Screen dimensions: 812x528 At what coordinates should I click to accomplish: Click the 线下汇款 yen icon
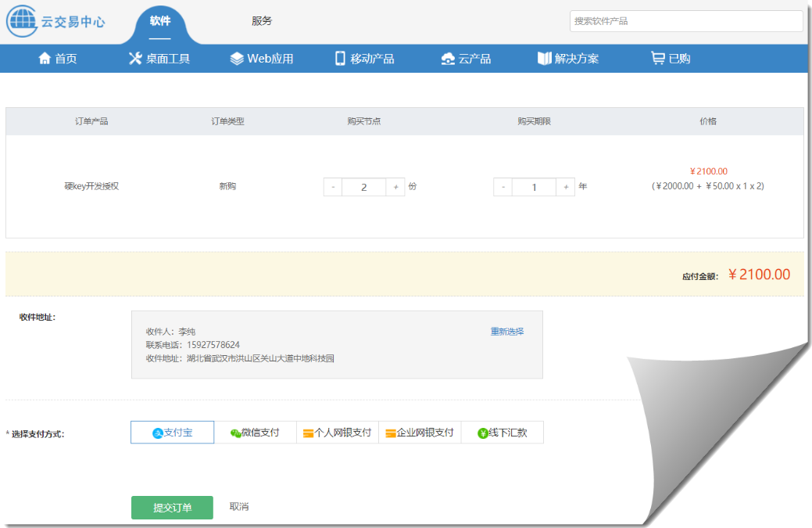point(483,433)
